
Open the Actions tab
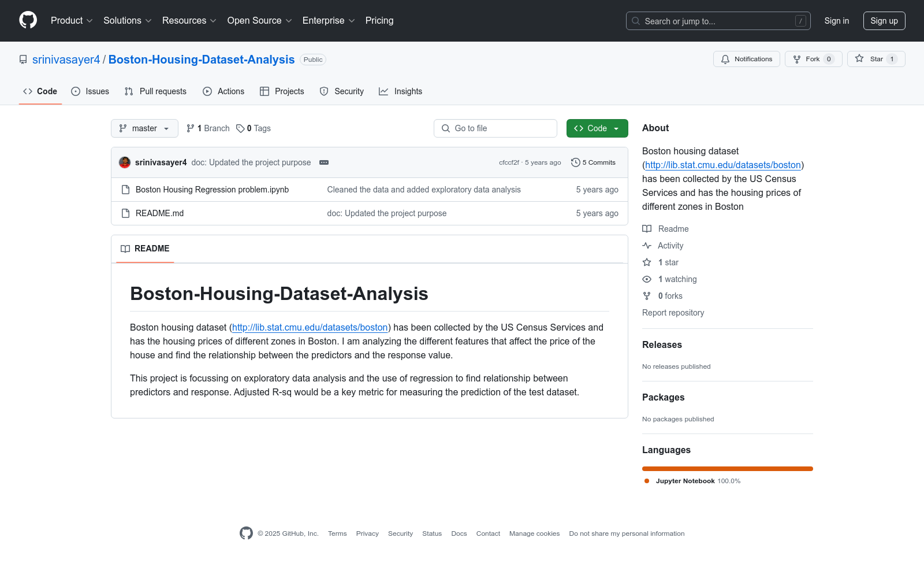[223, 91]
